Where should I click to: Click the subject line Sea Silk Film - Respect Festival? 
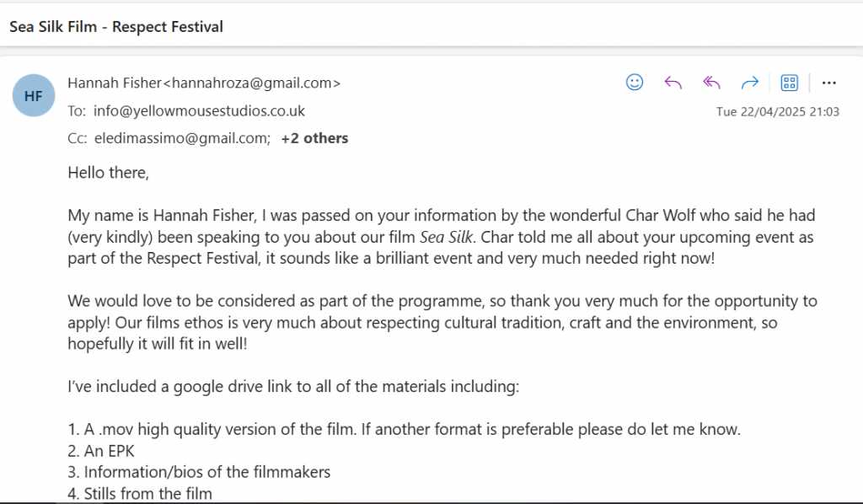point(116,26)
